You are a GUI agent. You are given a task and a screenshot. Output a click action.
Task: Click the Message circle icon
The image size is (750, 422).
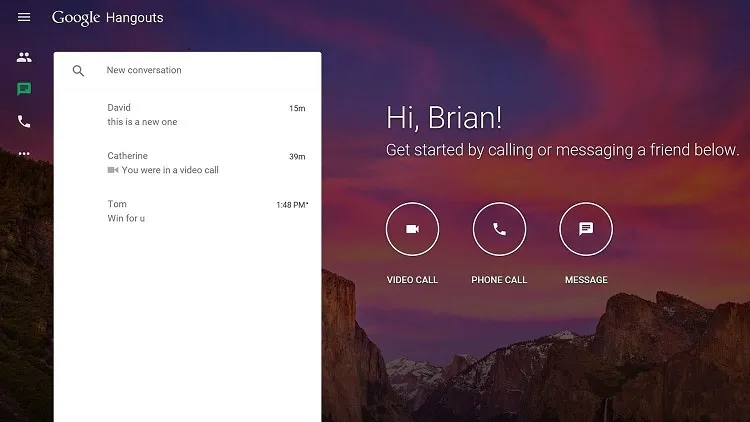[586, 229]
